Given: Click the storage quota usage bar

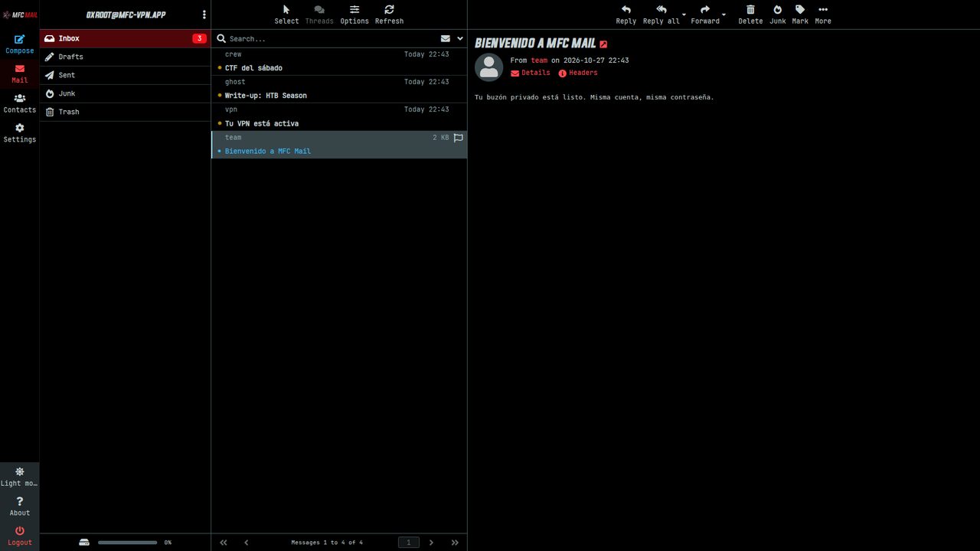Looking at the screenshot, I should coord(127,542).
